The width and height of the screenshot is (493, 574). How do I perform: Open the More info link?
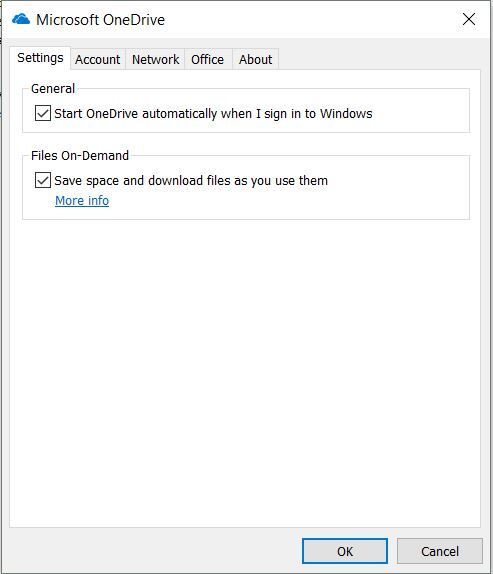(82, 201)
